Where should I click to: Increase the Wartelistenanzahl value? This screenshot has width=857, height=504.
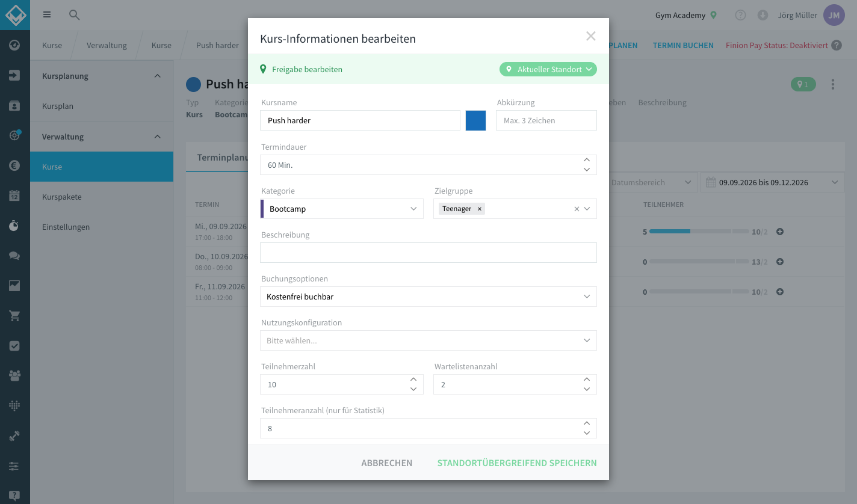click(x=587, y=380)
